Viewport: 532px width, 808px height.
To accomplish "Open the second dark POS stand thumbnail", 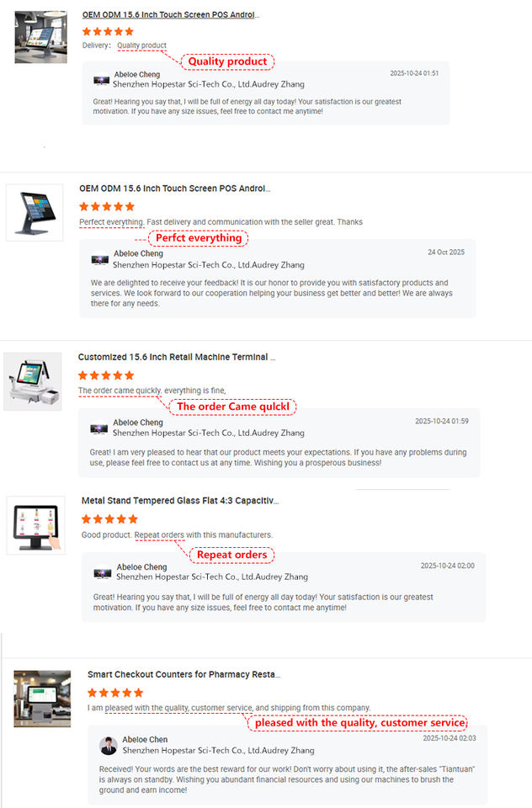I will [35, 213].
